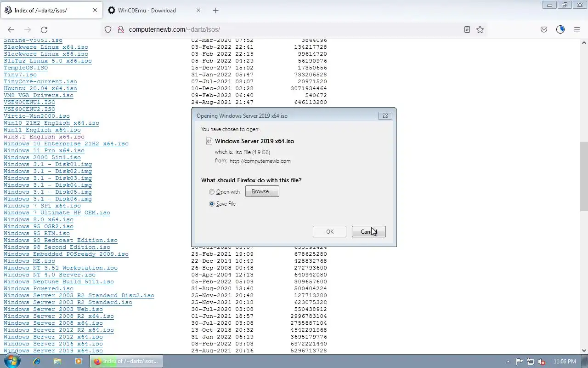Open the Slackware Linux x64.iso link
588x368 pixels.
coord(46,47)
